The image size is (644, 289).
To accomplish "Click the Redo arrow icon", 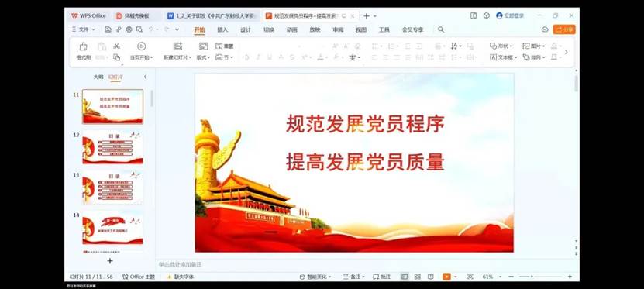I will (167, 29).
